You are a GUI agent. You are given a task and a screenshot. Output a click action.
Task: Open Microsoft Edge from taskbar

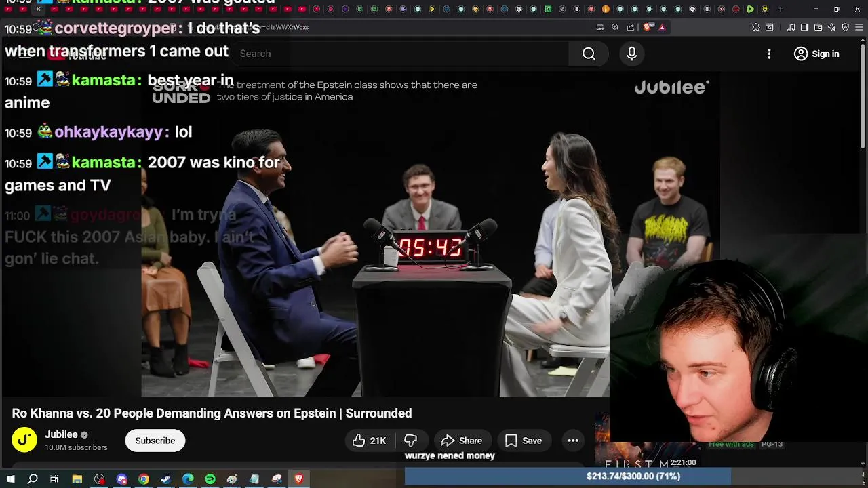[188, 479]
